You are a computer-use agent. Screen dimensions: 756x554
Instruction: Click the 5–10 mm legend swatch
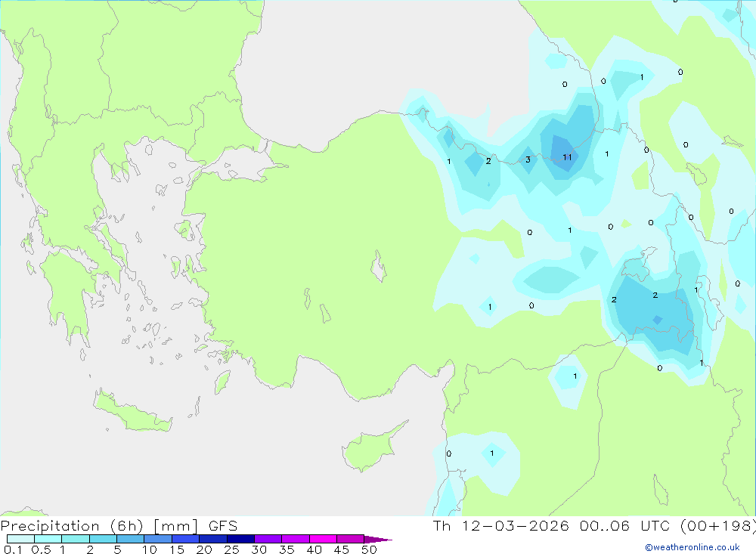[x=130, y=539]
